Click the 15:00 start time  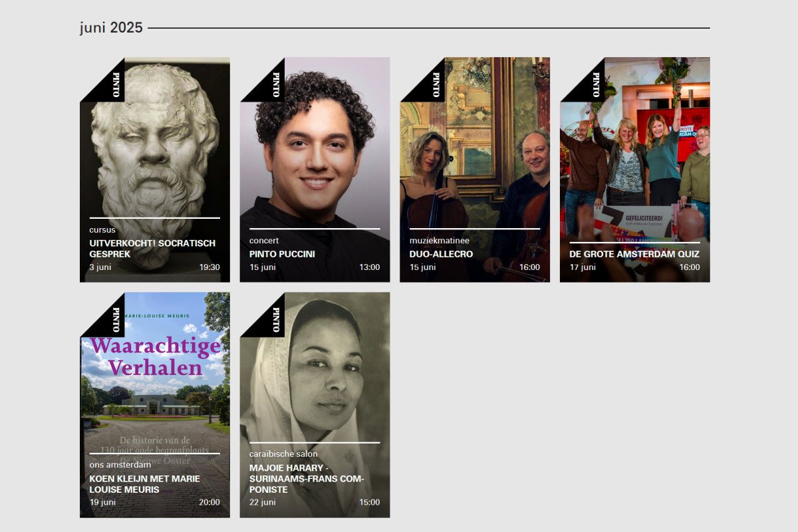pos(370,503)
